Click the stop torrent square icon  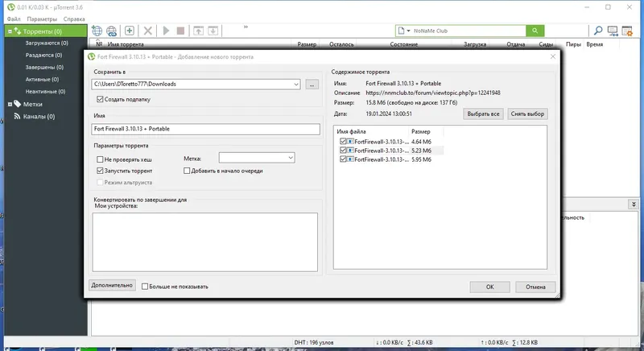tap(180, 31)
